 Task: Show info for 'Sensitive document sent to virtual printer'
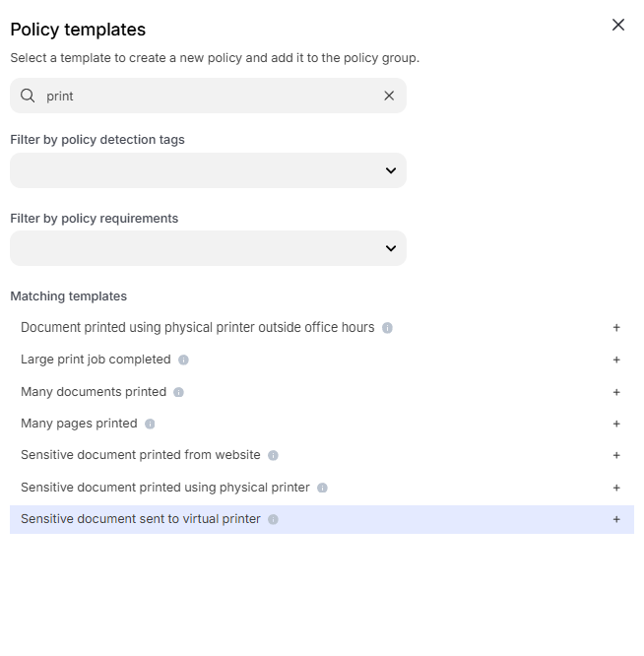[273, 519]
